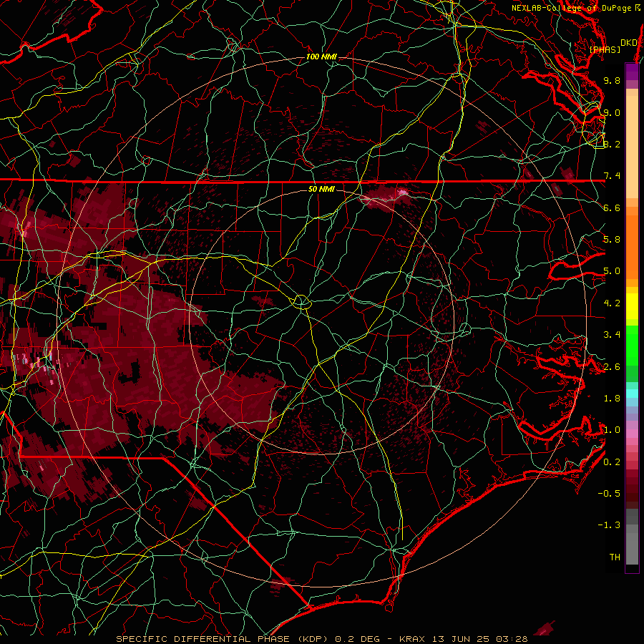Click the "[PHAS]" units label
The height and width of the screenshot is (644, 644).
(x=605, y=50)
